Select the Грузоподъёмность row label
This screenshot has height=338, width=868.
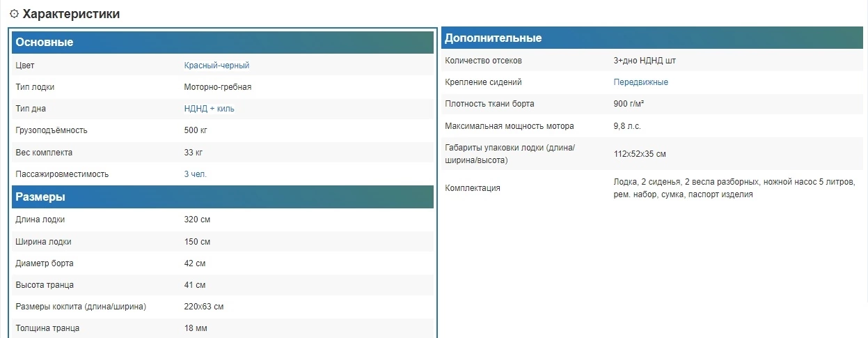click(x=52, y=130)
